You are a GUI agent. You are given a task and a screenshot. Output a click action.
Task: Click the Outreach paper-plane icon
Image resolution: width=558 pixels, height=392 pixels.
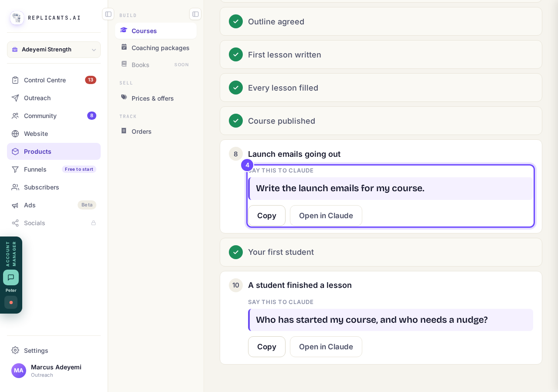click(x=15, y=98)
